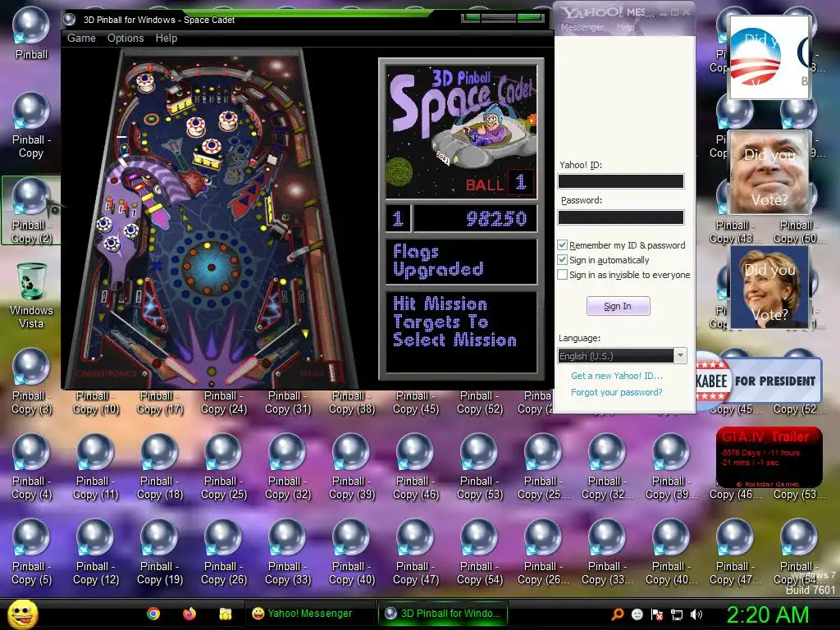
Task: Click the Pinball - Copy (38) label
Action: [352, 402]
